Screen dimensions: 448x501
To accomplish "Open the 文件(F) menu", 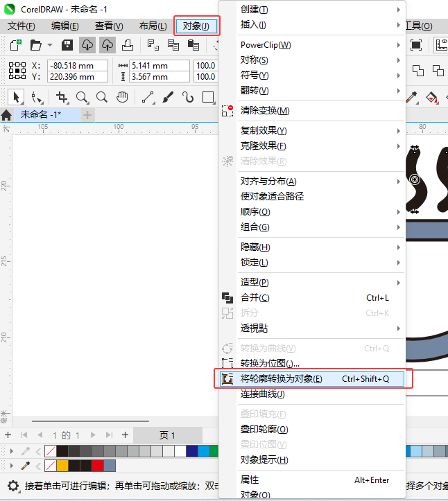I will 21,26.
